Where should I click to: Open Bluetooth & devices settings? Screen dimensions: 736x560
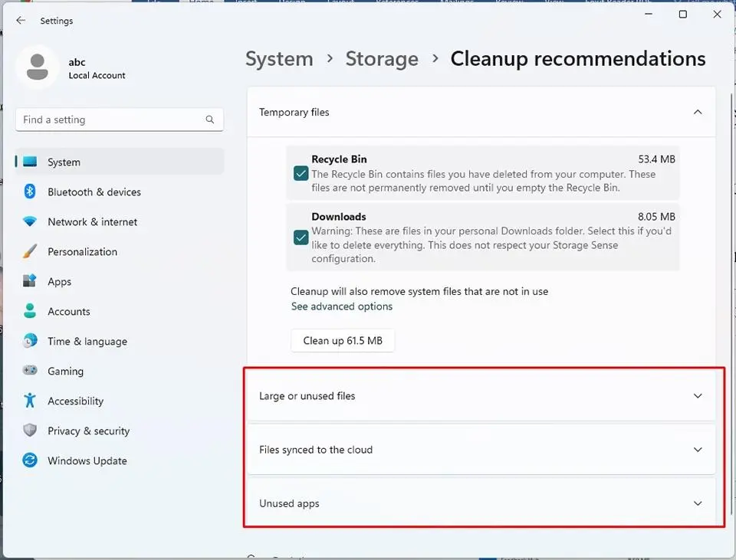[120, 192]
